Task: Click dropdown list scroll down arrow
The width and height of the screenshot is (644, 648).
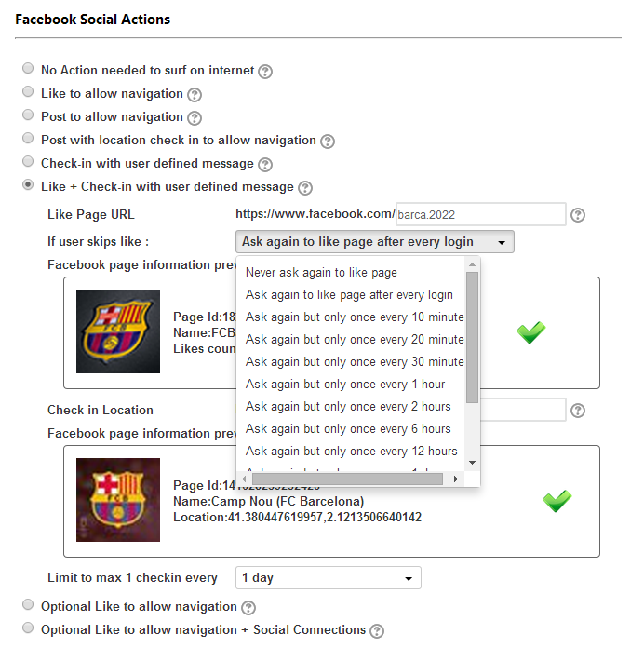Action: tap(472, 463)
